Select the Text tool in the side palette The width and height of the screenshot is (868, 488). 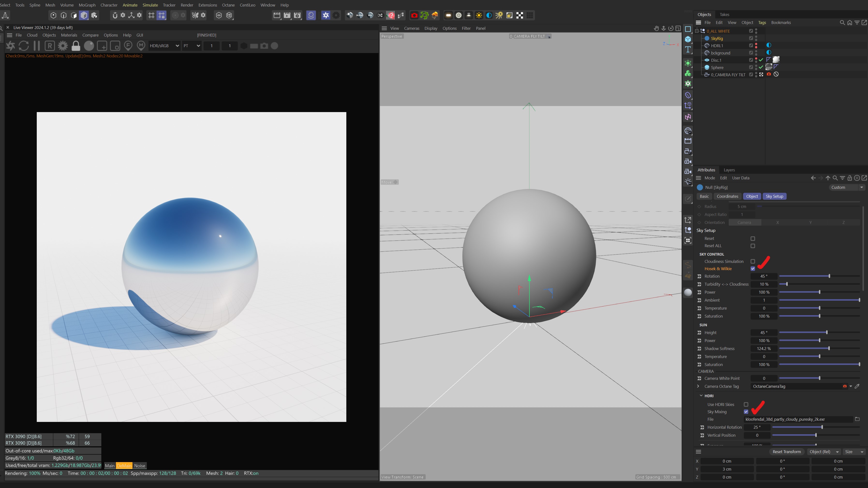click(688, 50)
